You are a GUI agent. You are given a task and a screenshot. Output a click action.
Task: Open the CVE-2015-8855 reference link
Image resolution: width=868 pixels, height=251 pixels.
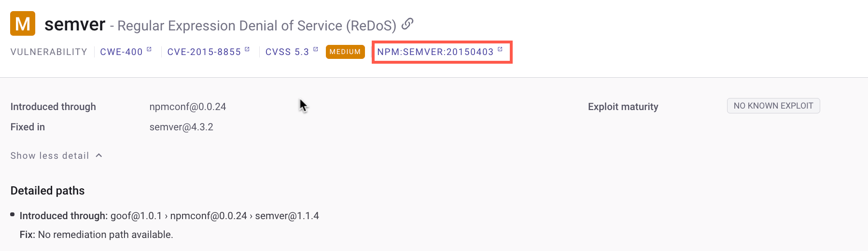pyautogui.click(x=204, y=52)
